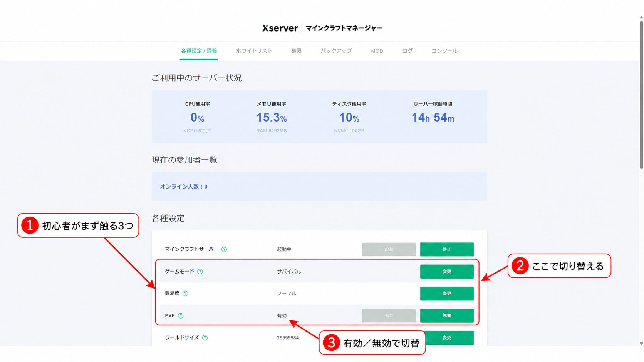Open help icon next to ゲームモード
This screenshot has width=644, height=362.
[200, 272]
